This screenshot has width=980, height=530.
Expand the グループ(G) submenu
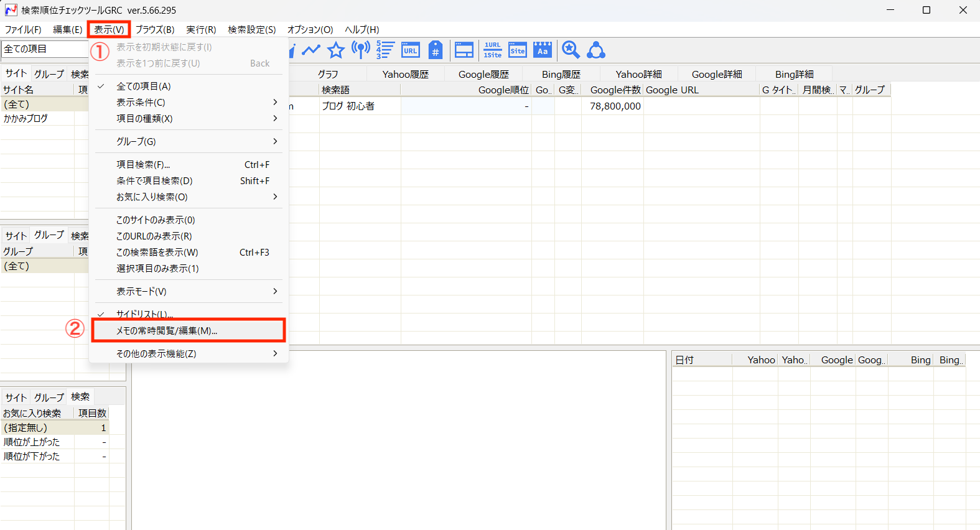189,141
